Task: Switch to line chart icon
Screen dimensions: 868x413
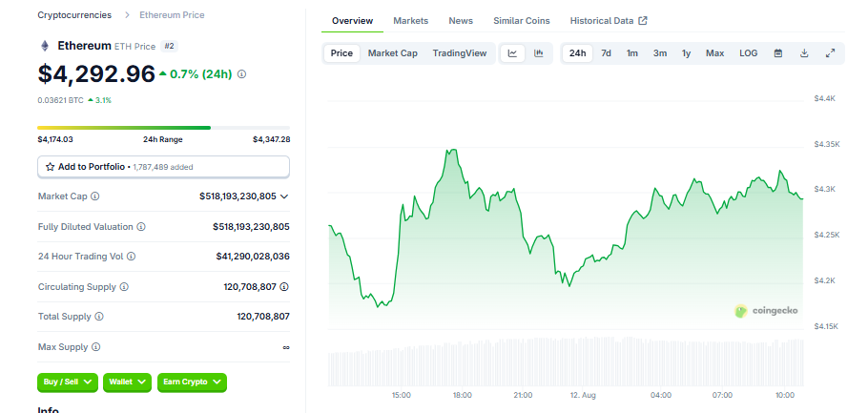Action: [x=512, y=53]
